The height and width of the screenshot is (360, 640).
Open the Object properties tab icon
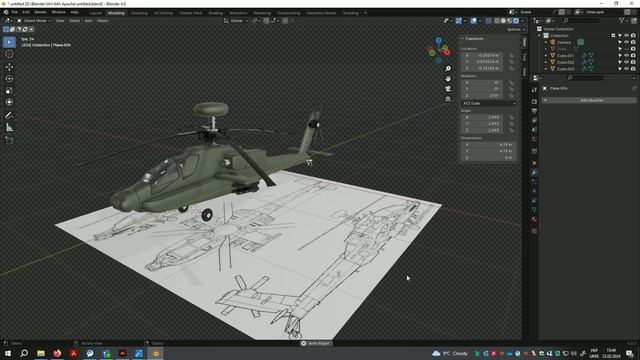click(x=534, y=163)
